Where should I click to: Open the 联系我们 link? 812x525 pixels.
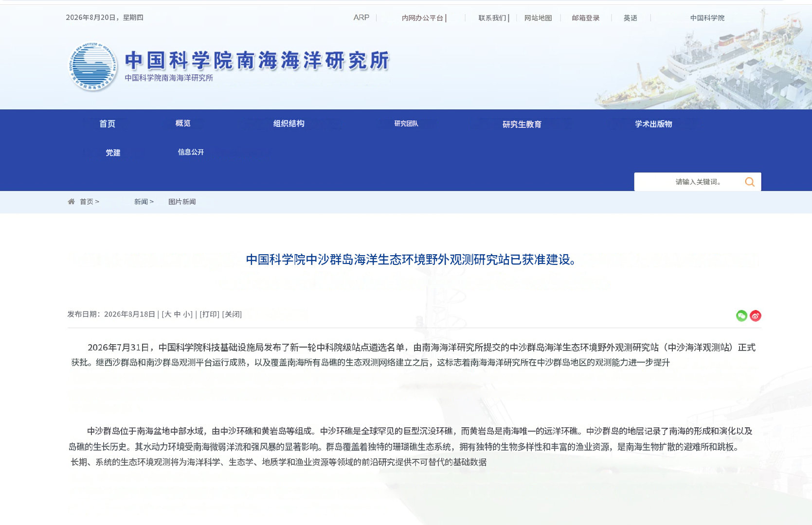(492, 18)
